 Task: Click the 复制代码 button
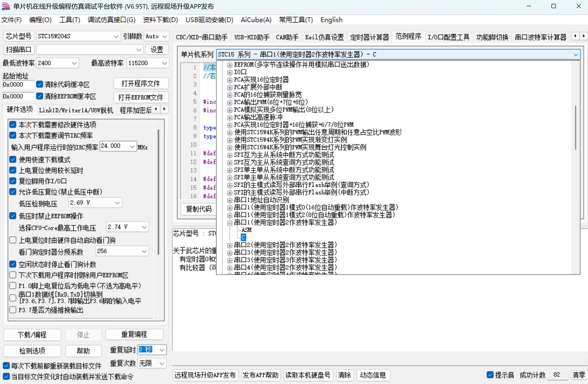point(199,209)
